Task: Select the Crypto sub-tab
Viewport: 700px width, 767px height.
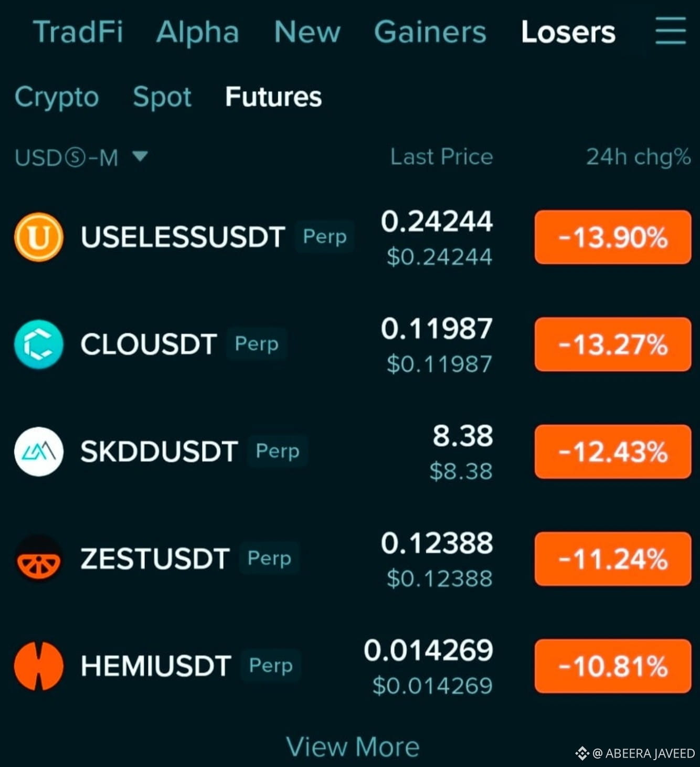Action: click(x=57, y=97)
